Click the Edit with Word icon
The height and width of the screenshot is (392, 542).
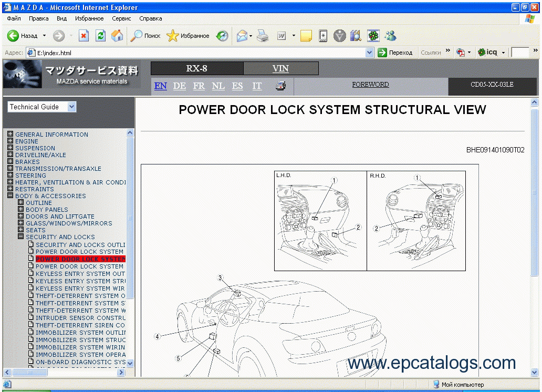click(282, 36)
